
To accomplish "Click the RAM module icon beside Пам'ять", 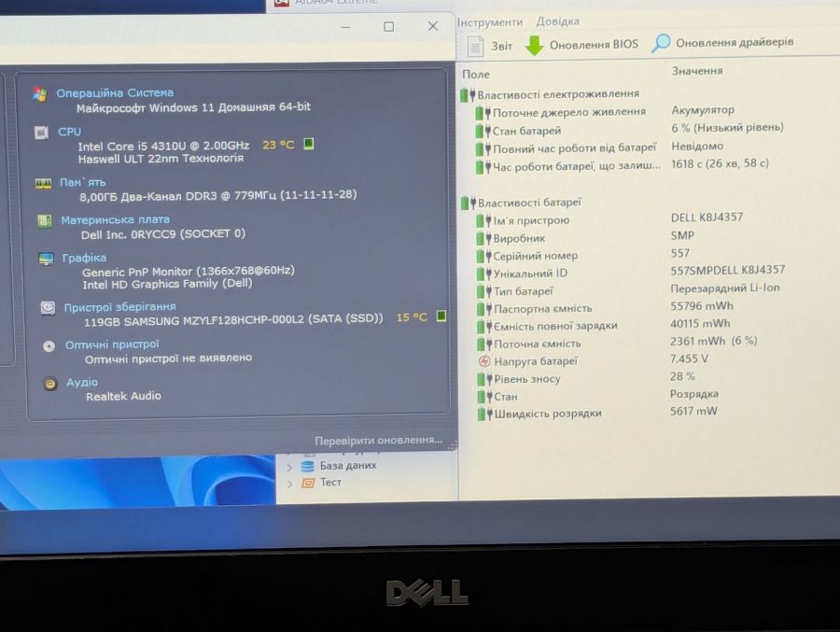I will point(43,184).
